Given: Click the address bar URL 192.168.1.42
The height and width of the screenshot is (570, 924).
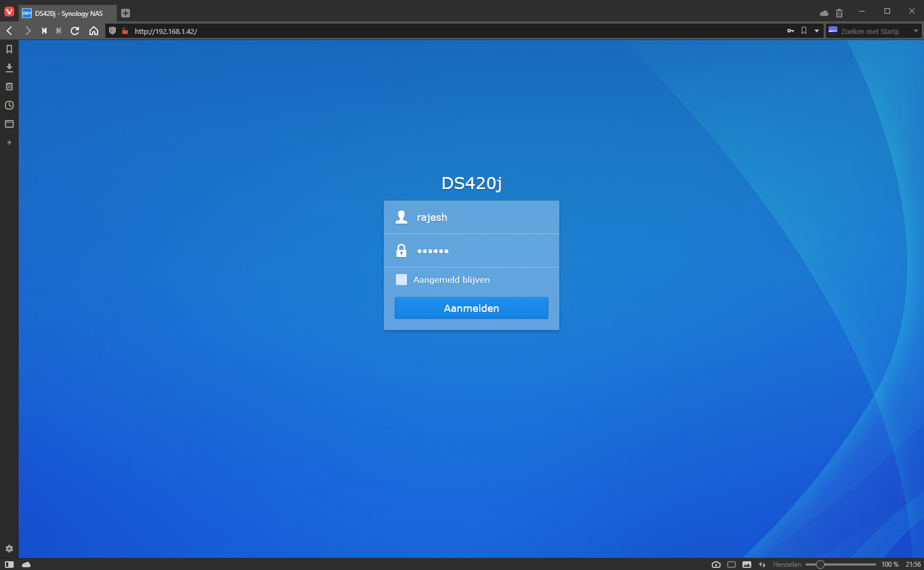Looking at the screenshot, I should coord(166,31).
